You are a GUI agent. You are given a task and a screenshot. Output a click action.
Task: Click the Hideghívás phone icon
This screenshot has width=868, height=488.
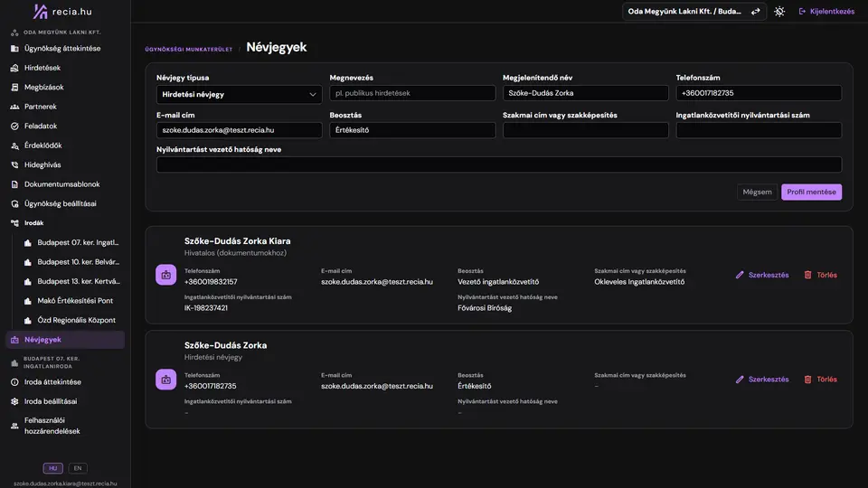(14, 164)
